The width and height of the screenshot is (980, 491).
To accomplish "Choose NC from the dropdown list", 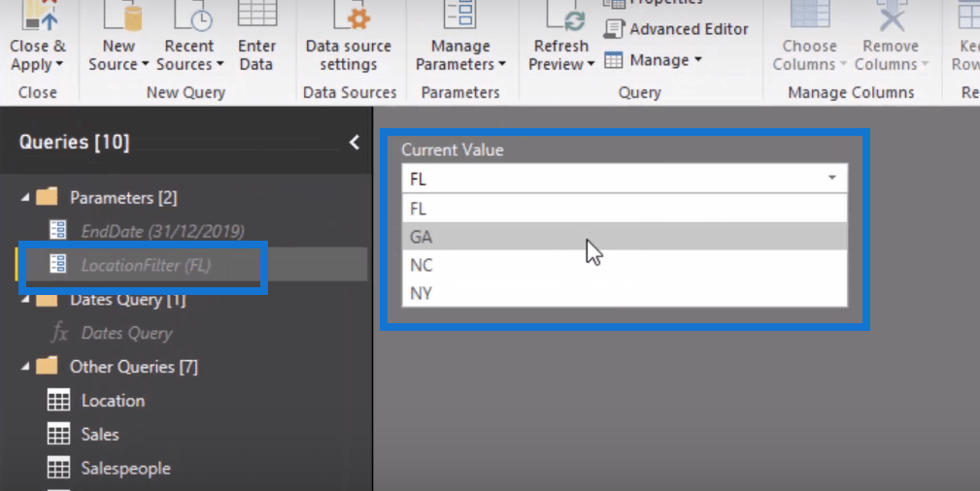I will (625, 265).
